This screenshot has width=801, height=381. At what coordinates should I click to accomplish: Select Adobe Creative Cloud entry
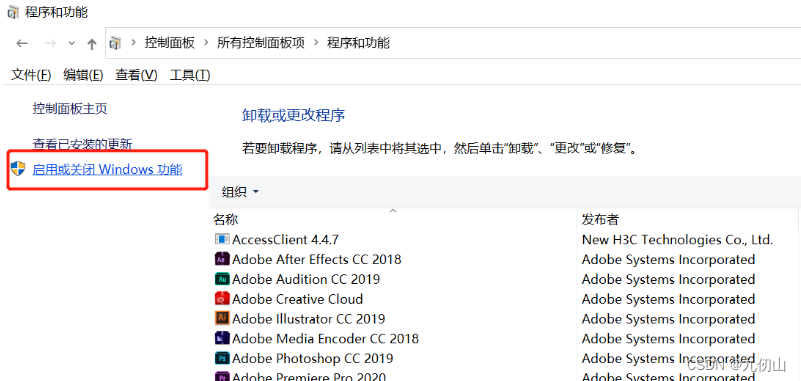pyautogui.click(x=297, y=299)
